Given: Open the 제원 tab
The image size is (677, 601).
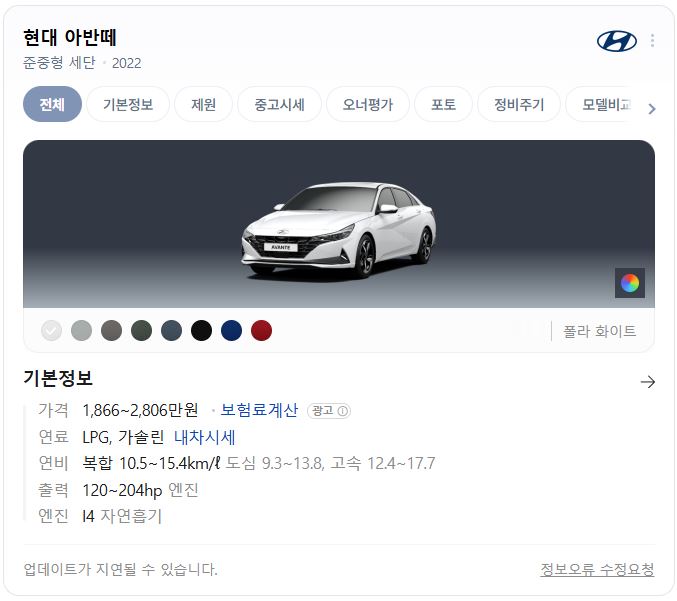Looking at the screenshot, I should (x=203, y=104).
